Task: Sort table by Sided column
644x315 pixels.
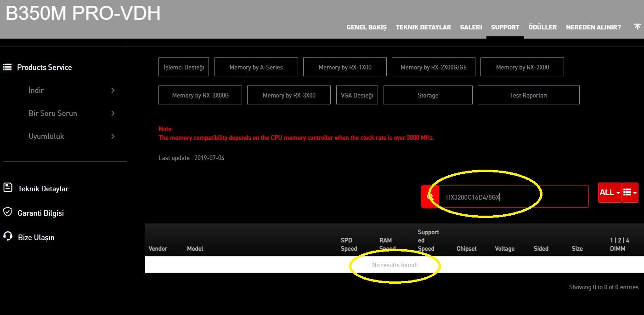Action: pos(541,249)
